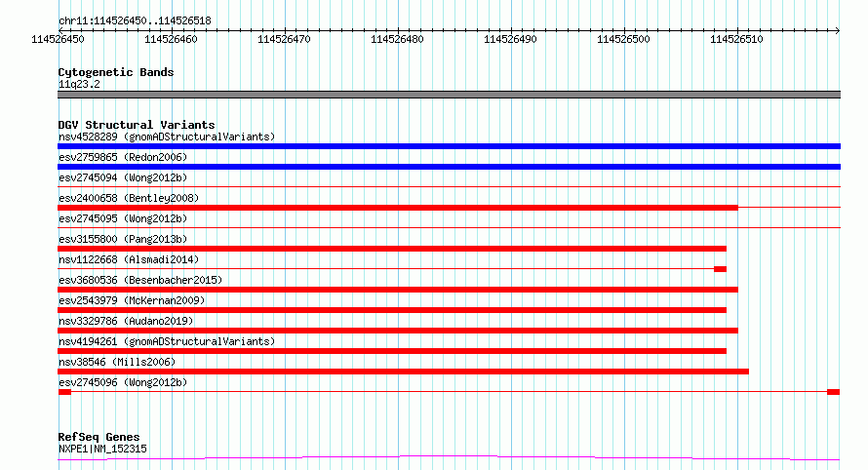Select the 11q23.2 band label
This screenshot has height=470, width=868.
tap(79, 84)
